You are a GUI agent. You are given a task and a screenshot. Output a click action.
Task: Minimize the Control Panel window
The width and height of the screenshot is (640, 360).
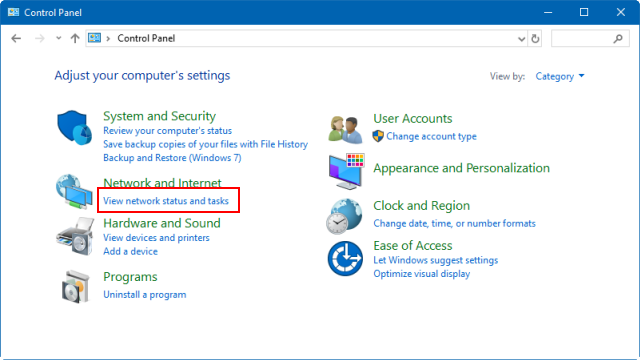pyautogui.click(x=548, y=12)
